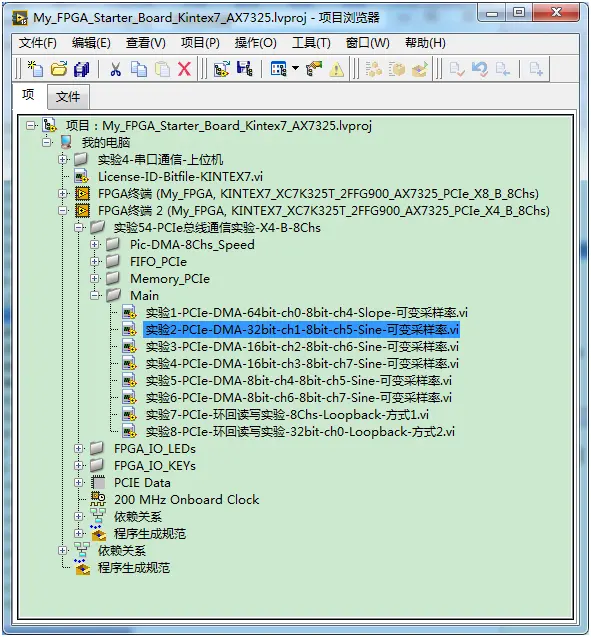Select 实验3-PCIe-DMA-16bit-ch2-8bit-ch6-Sine VI
This screenshot has width=591, height=637.
302,347
